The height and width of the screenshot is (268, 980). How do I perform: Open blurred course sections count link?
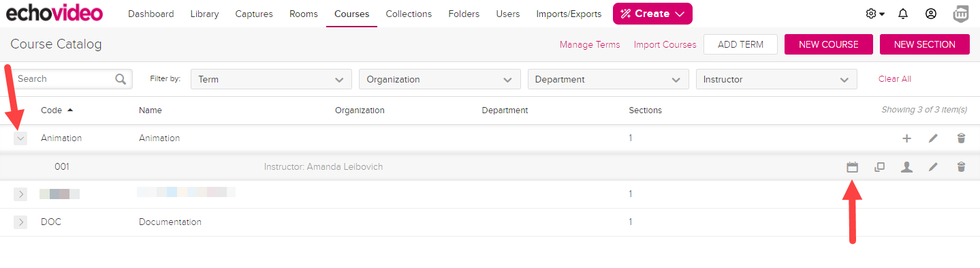[x=631, y=194]
